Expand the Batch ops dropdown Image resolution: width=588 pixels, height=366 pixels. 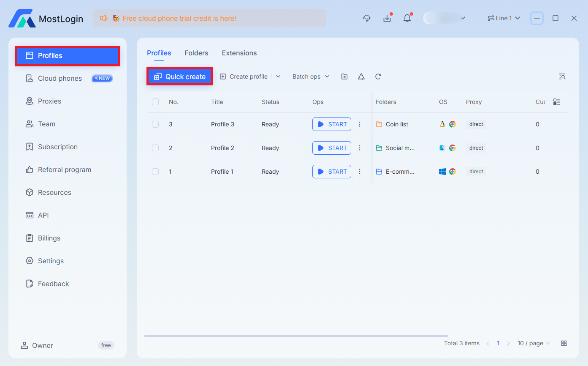coord(311,76)
